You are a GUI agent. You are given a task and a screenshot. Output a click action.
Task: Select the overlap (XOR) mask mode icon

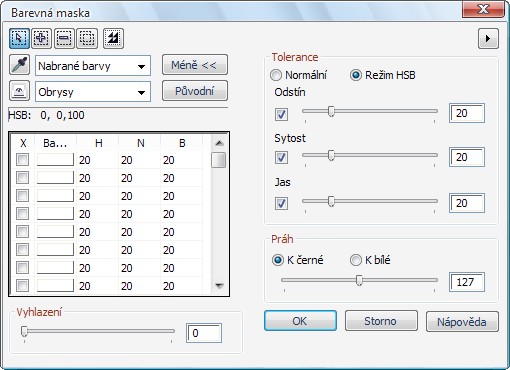click(x=87, y=38)
